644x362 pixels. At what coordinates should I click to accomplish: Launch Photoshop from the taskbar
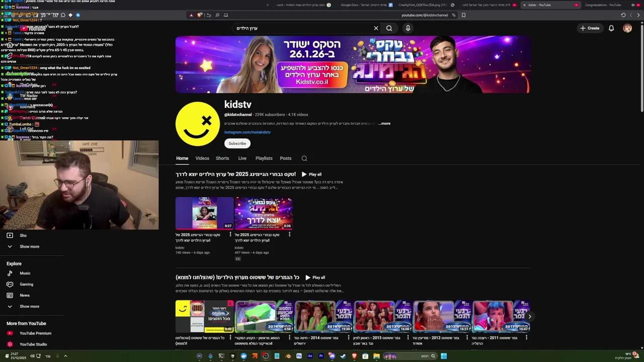pyautogui.click(x=299, y=356)
